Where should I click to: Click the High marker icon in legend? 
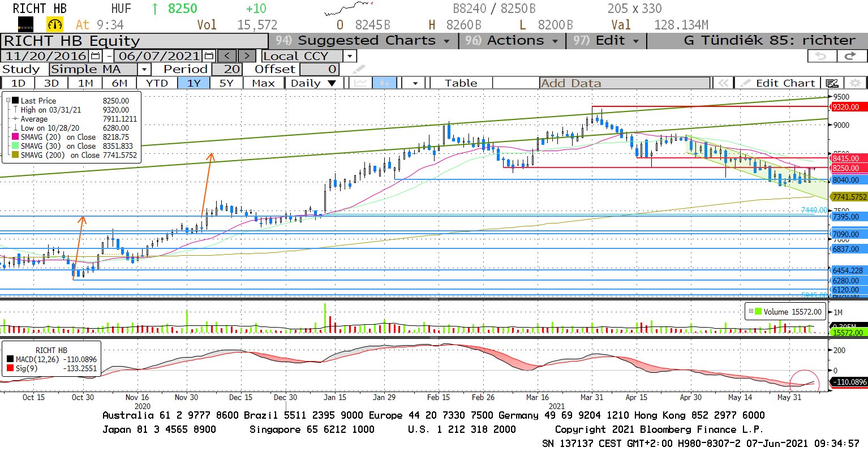16,110
